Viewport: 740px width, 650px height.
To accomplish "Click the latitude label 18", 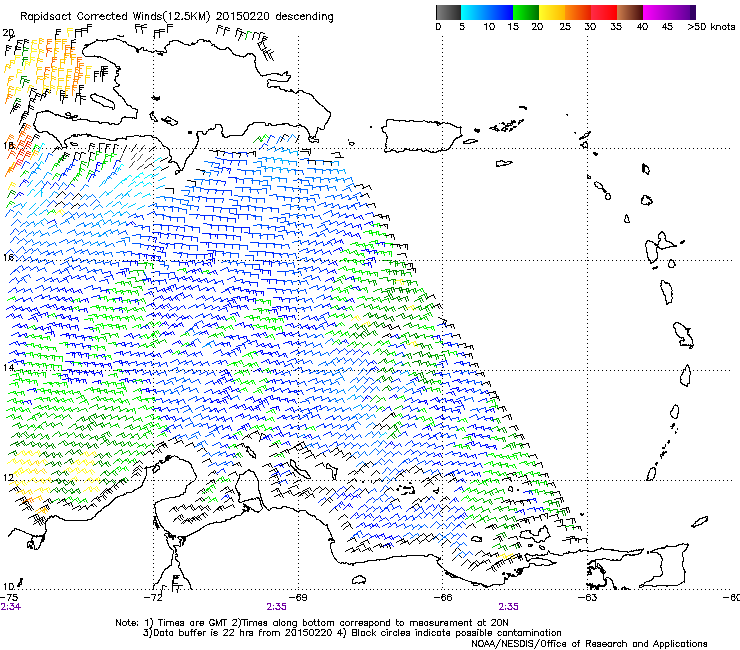I will 8,145.
